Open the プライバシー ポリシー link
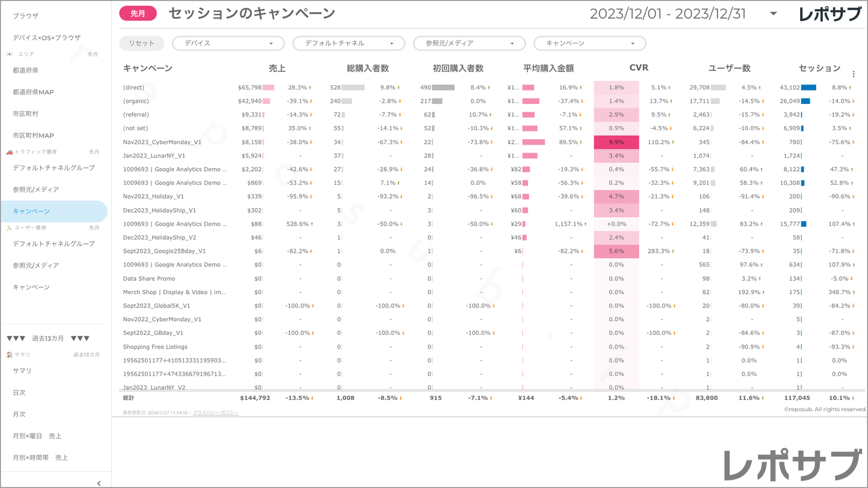The width and height of the screenshot is (868, 488). click(x=216, y=413)
